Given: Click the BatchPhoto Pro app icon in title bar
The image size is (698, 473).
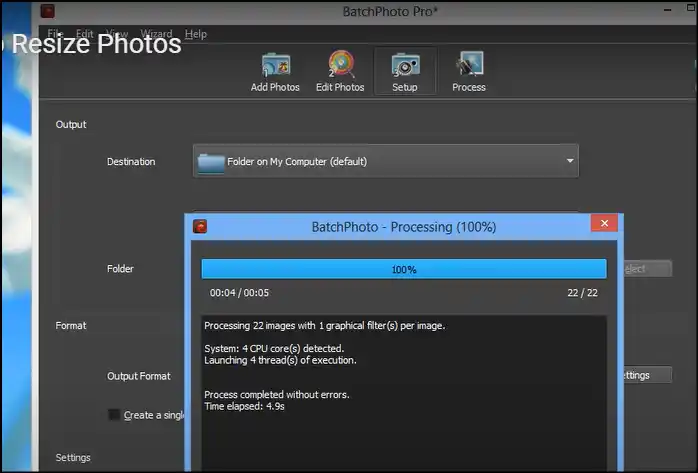Looking at the screenshot, I should pyautogui.click(x=47, y=11).
